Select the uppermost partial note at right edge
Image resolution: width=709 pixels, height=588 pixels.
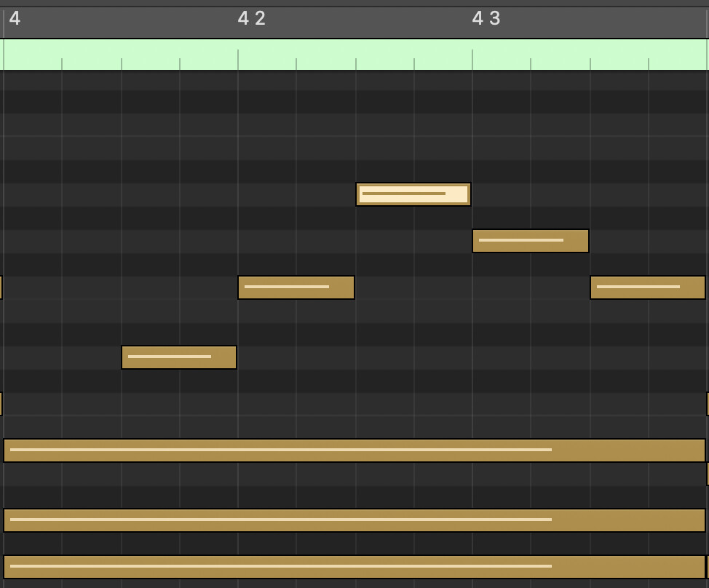pos(707,404)
